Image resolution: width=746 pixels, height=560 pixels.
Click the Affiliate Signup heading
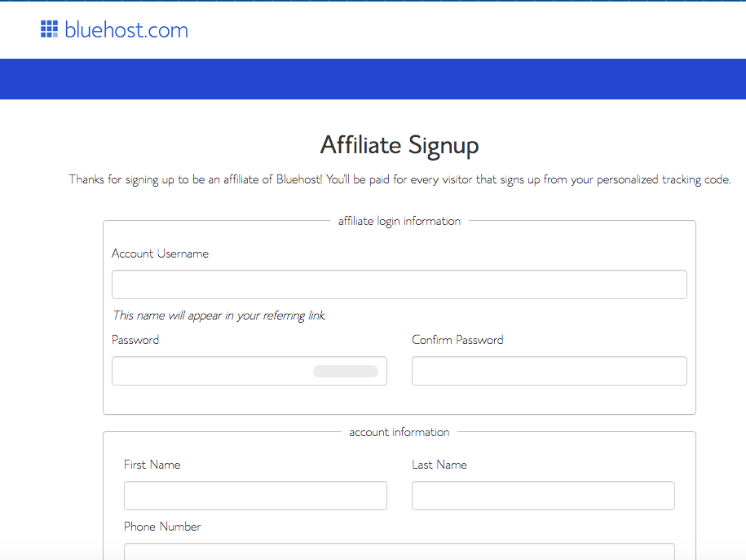pos(399,145)
